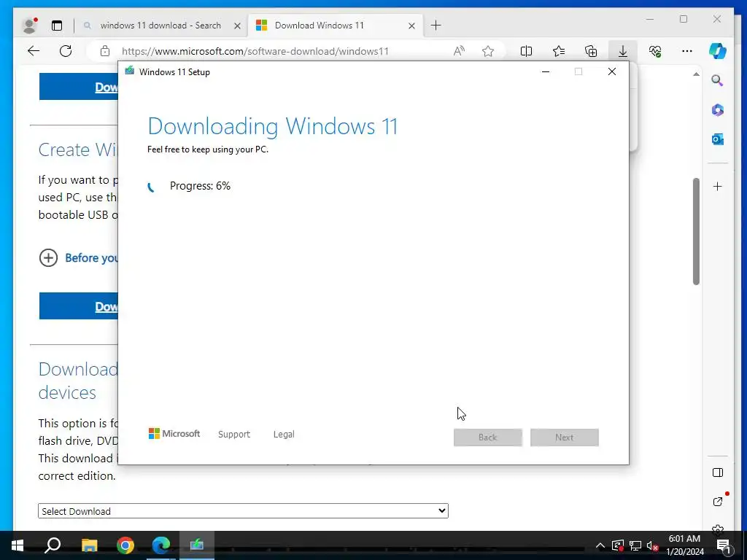Click the Progress: 6% status text
The width and height of the screenshot is (747, 560).
pos(200,186)
